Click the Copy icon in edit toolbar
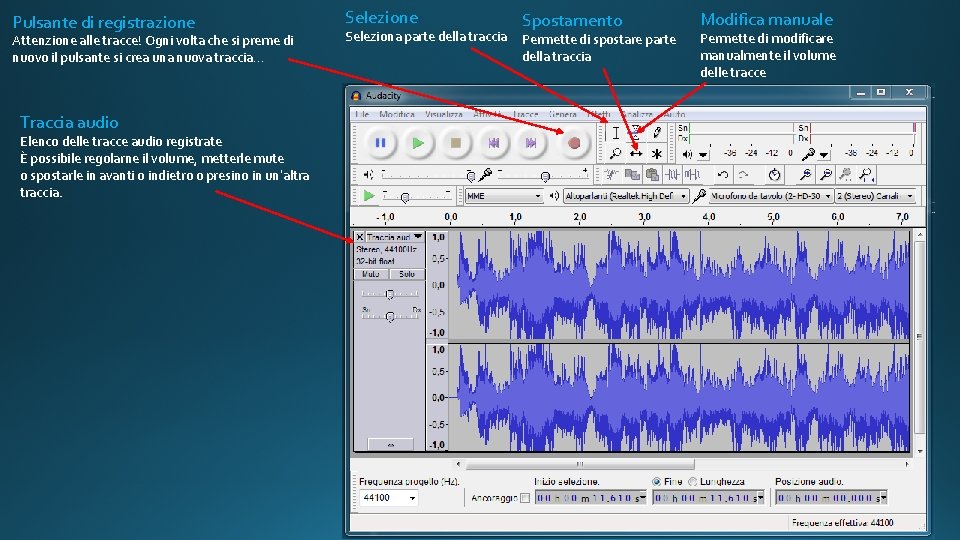This screenshot has width=960, height=540. (632, 175)
